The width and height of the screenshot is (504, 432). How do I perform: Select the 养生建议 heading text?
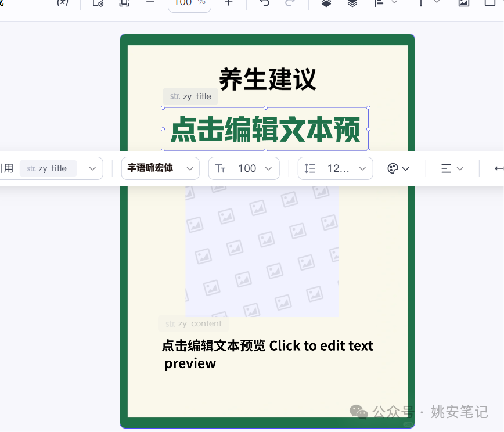coord(268,79)
